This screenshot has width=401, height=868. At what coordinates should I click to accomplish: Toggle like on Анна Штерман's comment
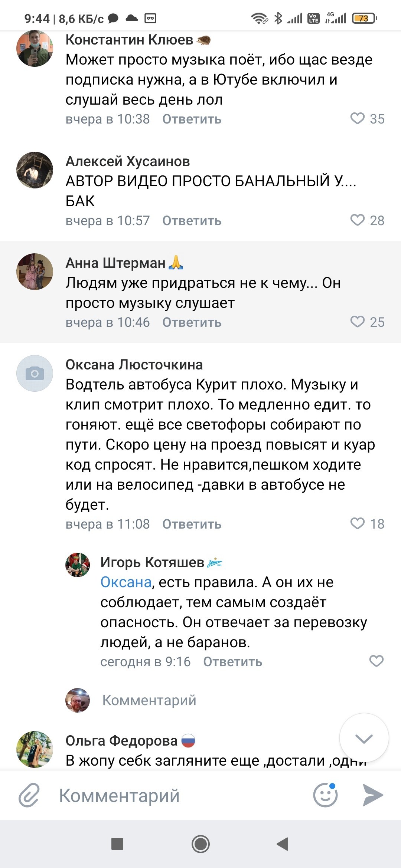tap(358, 322)
